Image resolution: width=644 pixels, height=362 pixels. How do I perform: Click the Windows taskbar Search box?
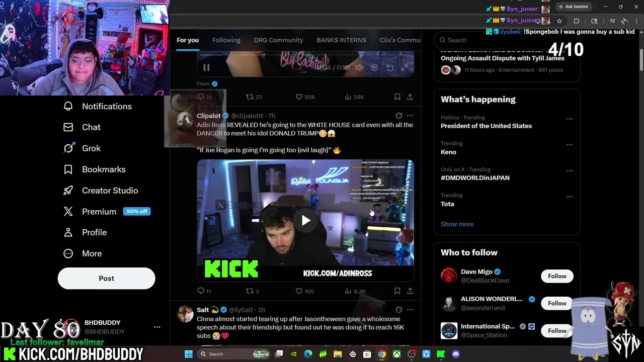[234, 354]
